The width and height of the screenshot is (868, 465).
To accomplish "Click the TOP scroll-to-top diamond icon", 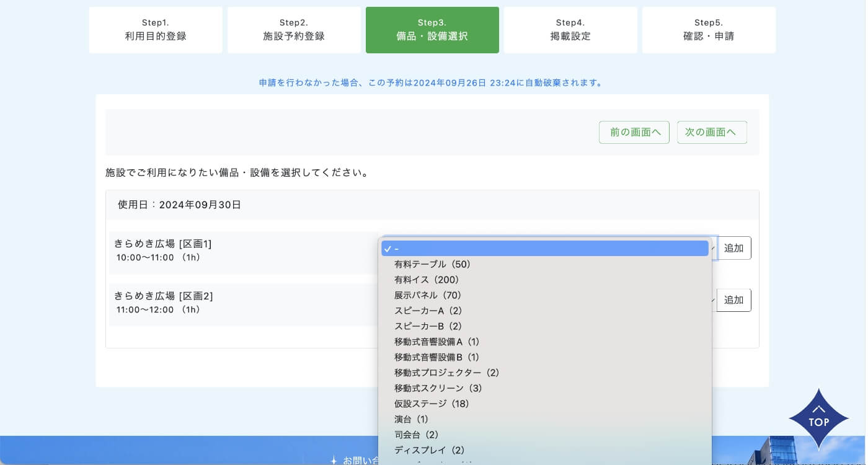I will [x=818, y=419].
